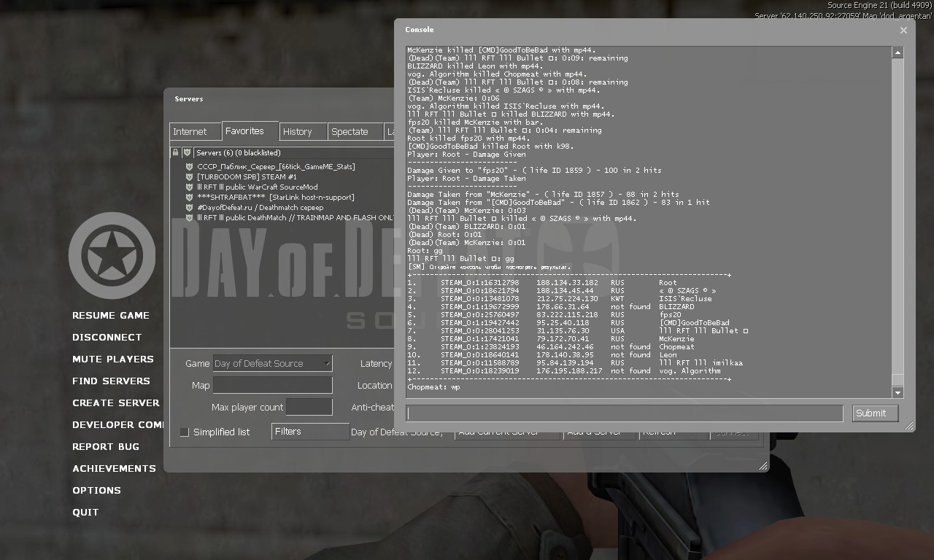Click the status row for player McKenzie
The image size is (934, 560).
tap(551, 339)
